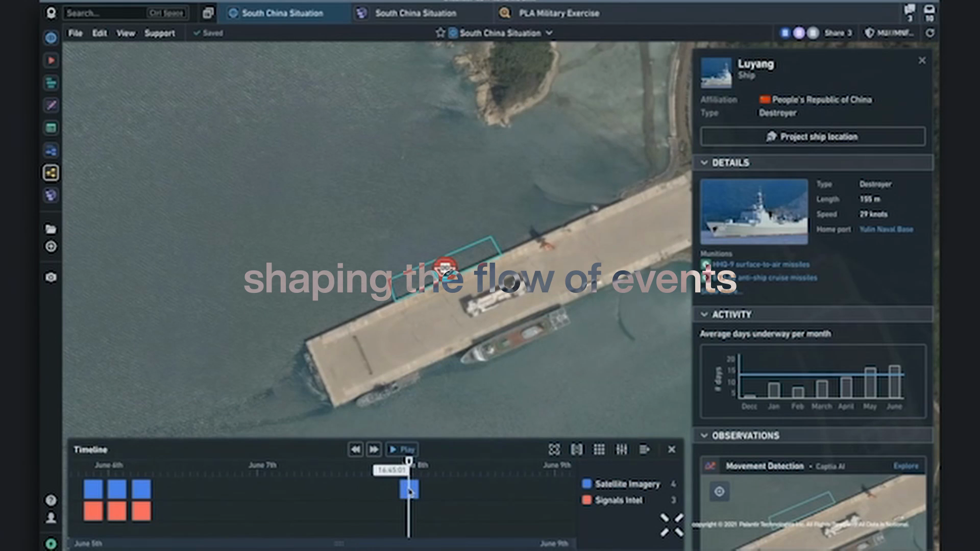Select first red Signals Intel block near June 6th
The image size is (980, 551).
click(x=93, y=511)
